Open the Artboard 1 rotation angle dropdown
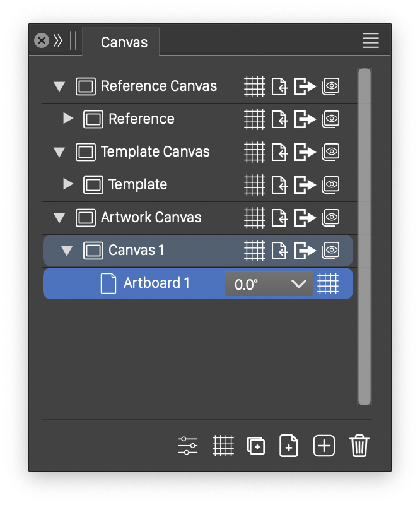 point(269,284)
